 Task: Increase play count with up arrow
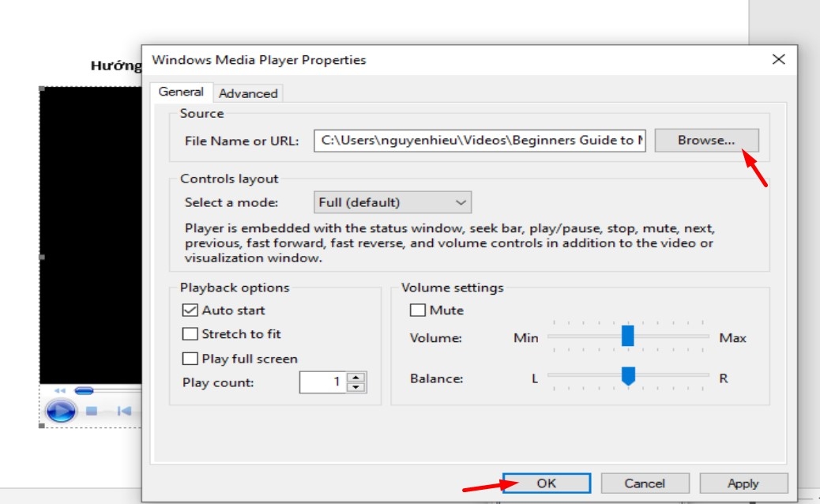coord(356,377)
